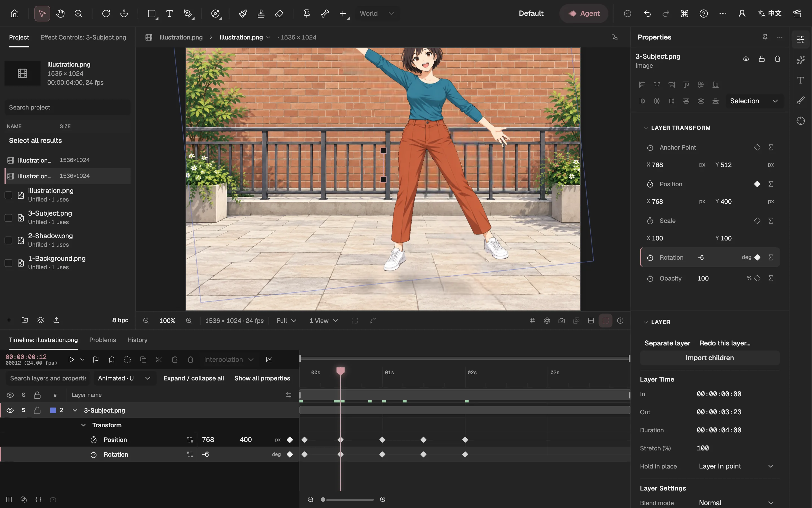Viewport: 812px width, 508px height.
Task: Check the 3-Subject.png project item checkbox
Action: point(8,218)
